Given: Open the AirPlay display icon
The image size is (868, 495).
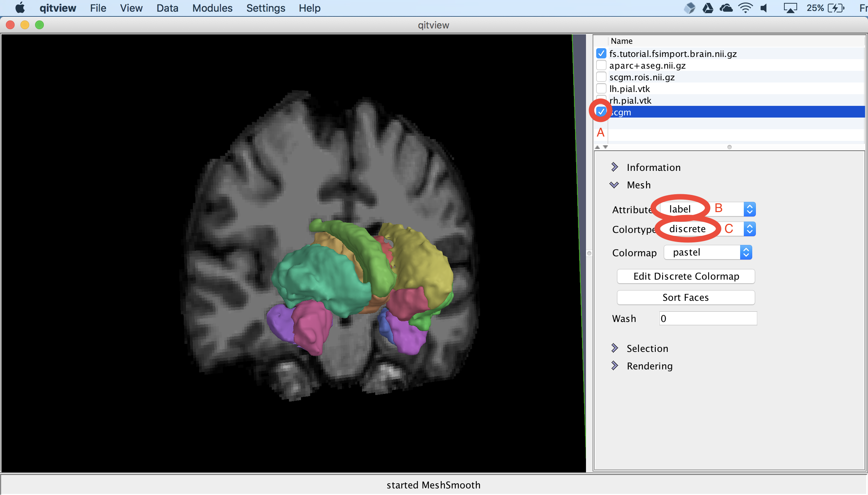Looking at the screenshot, I should point(790,8).
